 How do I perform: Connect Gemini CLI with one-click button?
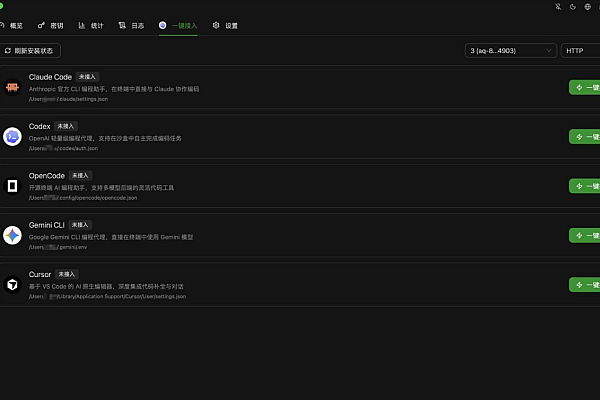pos(584,235)
